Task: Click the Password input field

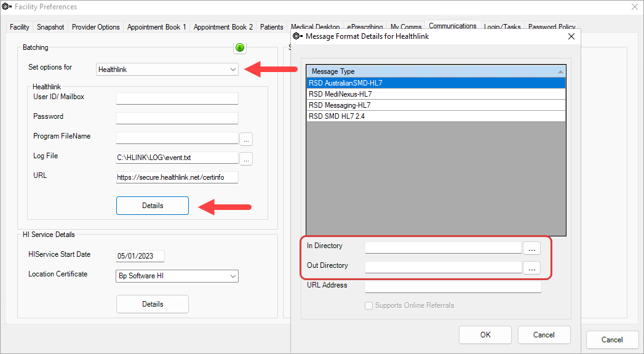Action: [x=177, y=118]
